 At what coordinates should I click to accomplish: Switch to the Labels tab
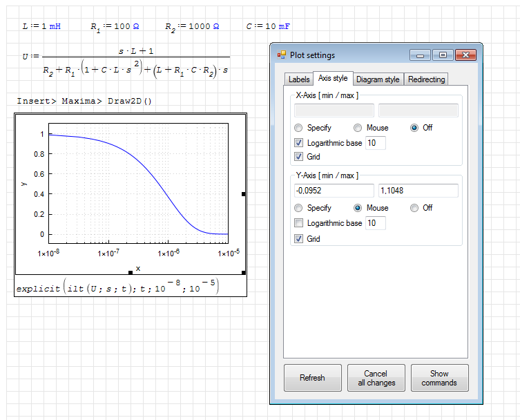[x=298, y=79]
